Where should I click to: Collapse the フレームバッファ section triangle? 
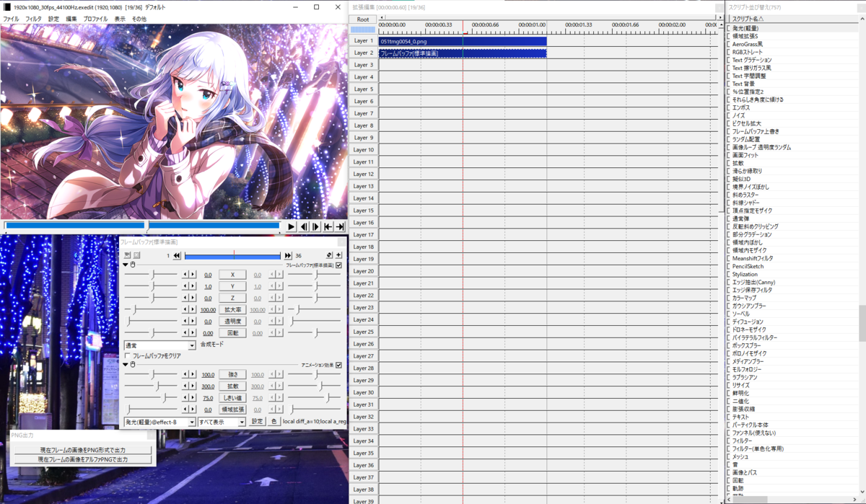[126, 265]
